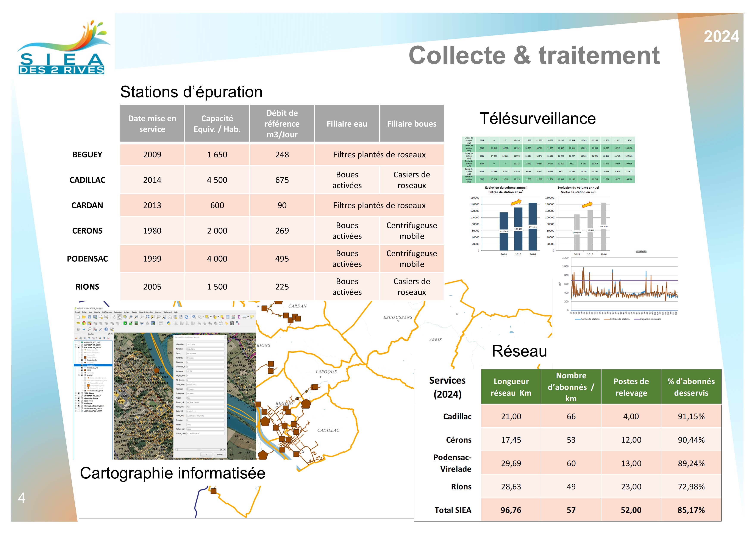Open the Vecteur menu
Image resolution: width=756 pixels, height=534 pixels.
pyautogui.click(x=127, y=312)
